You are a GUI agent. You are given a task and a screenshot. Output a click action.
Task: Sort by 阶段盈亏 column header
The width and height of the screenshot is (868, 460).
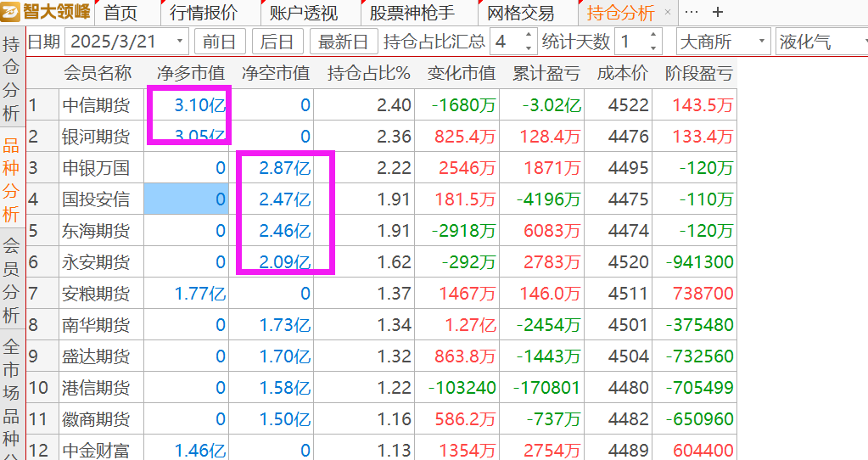(698, 73)
